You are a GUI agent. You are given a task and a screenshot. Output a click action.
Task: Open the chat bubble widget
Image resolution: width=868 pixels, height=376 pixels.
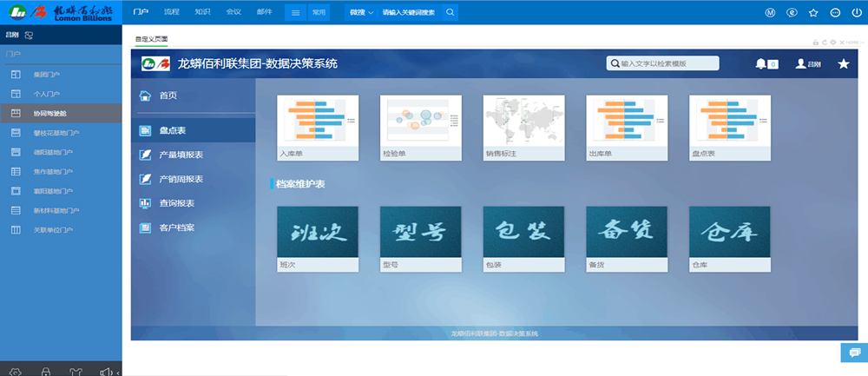click(x=854, y=353)
